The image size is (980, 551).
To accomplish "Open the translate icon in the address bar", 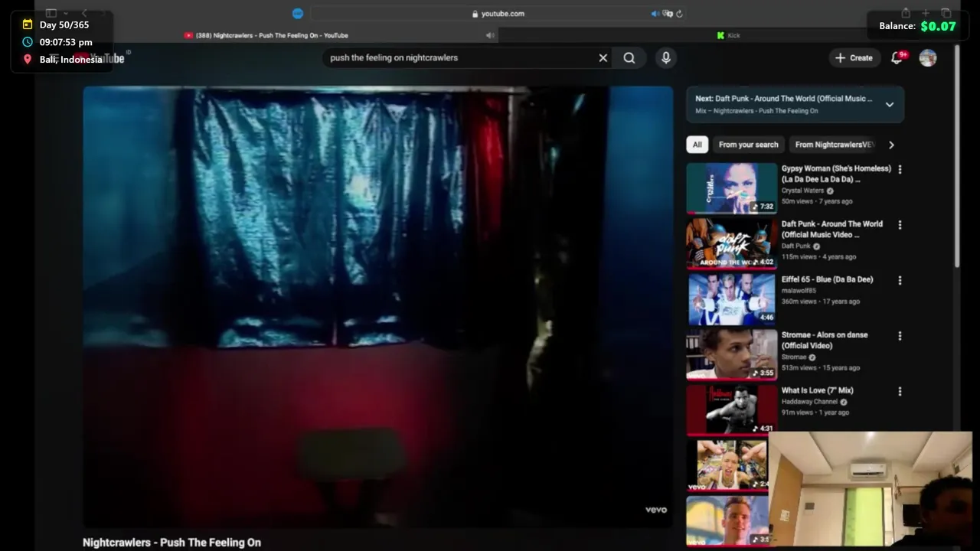I will tap(668, 14).
